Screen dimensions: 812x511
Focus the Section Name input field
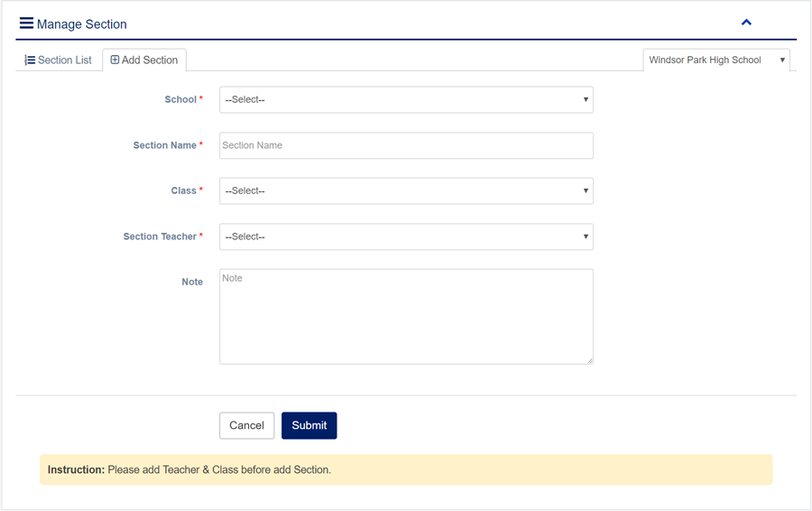pyautogui.click(x=406, y=145)
